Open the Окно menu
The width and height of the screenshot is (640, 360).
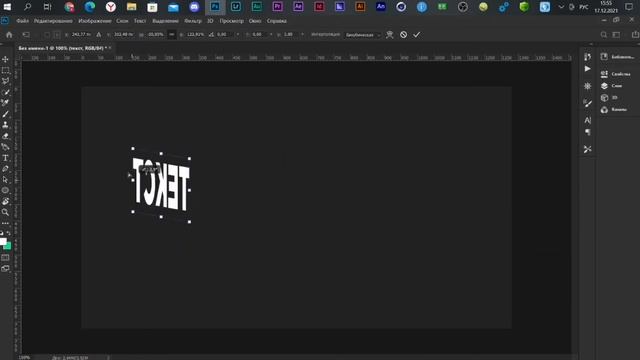pos(255,21)
